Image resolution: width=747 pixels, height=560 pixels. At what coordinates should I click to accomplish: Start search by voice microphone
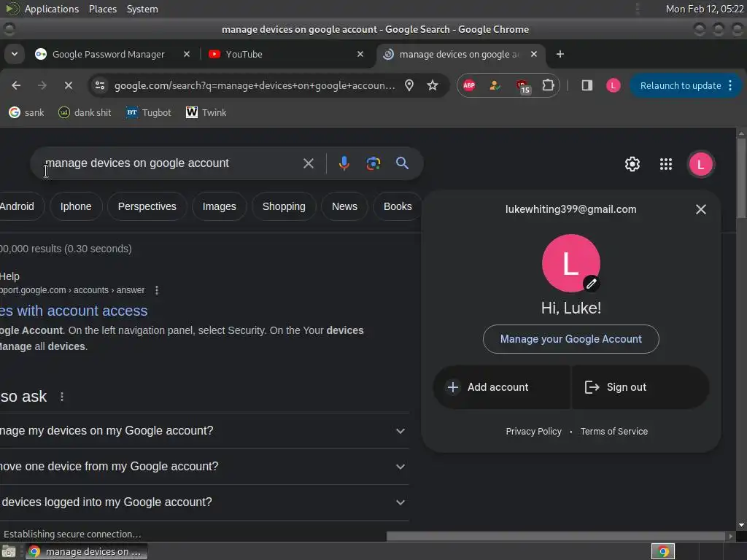tap(344, 163)
